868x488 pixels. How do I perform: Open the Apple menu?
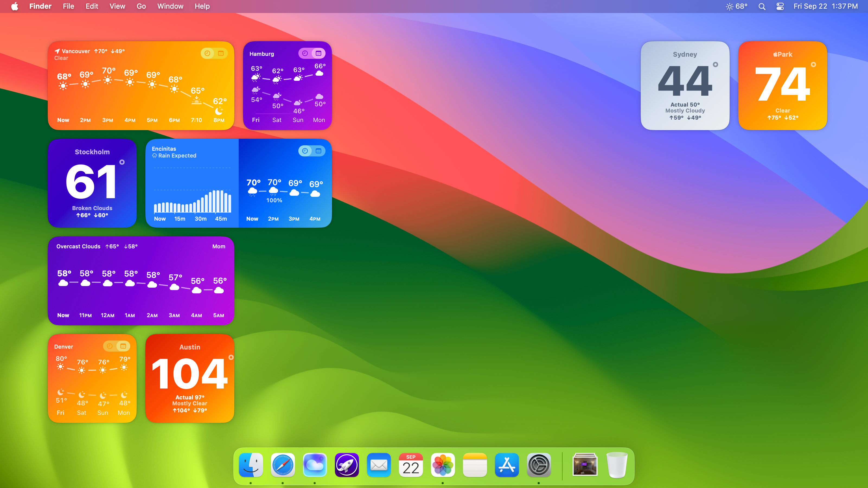(14, 7)
